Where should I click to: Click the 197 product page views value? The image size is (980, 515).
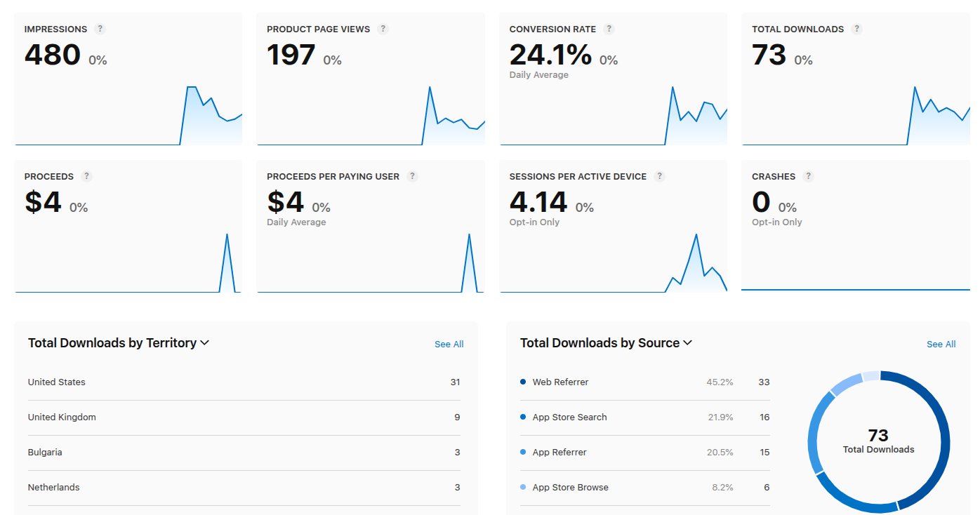pyautogui.click(x=291, y=55)
